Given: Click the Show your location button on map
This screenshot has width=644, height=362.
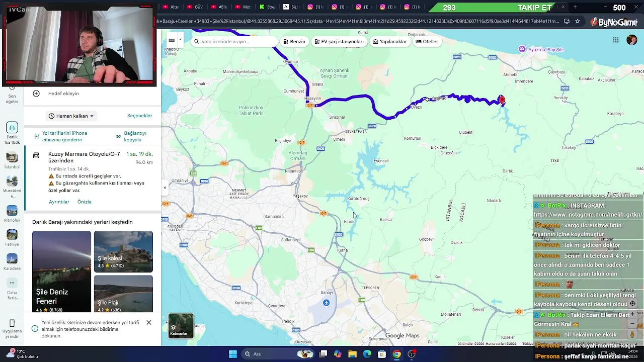Looking at the screenshot, I should click(x=632, y=304).
